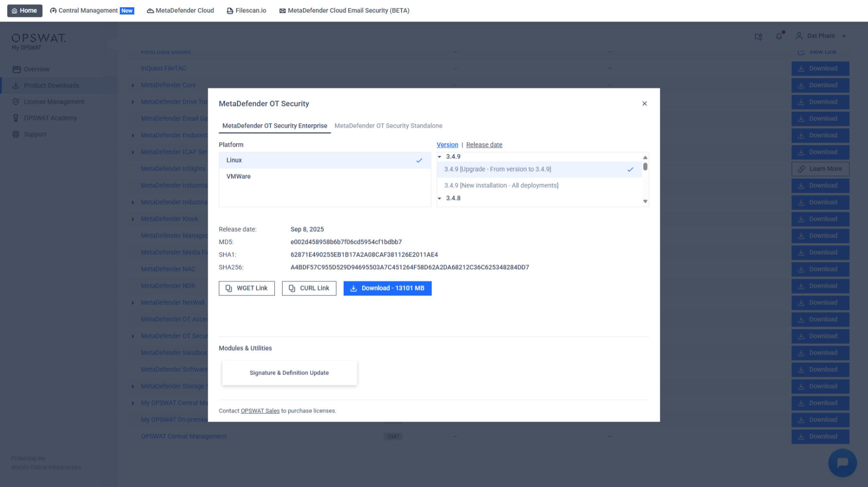Viewport: 868px width, 487px height.
Task: Expand MetaDefender ICAP row
Action: 133,152
